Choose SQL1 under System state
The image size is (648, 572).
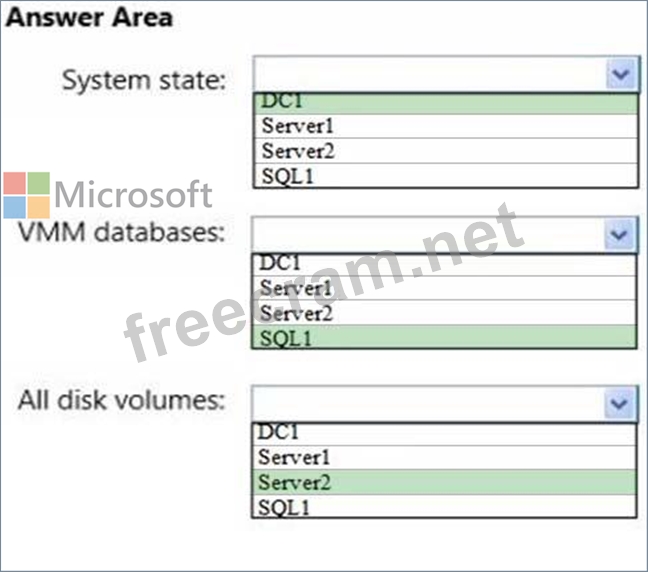click(x=446, y=176)
